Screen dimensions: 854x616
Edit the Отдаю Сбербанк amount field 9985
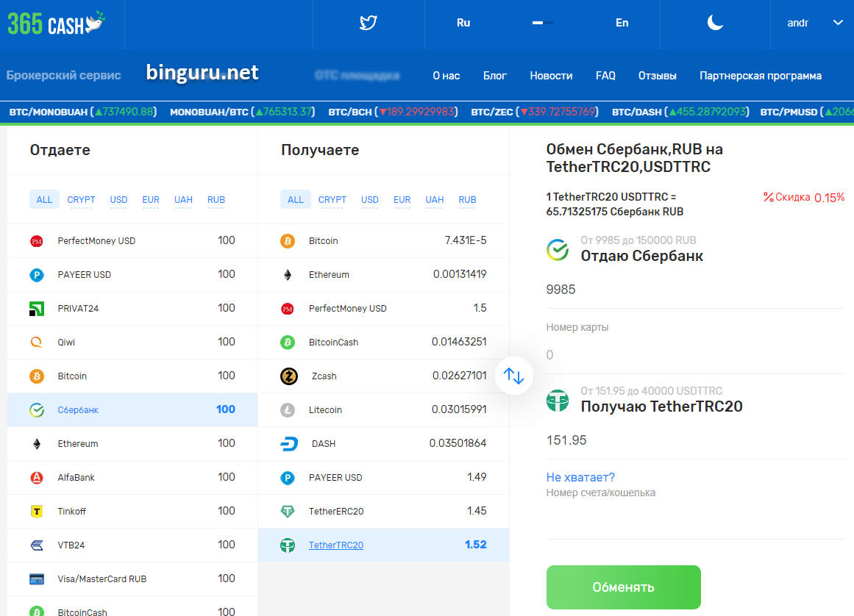(x=696, y=290)
